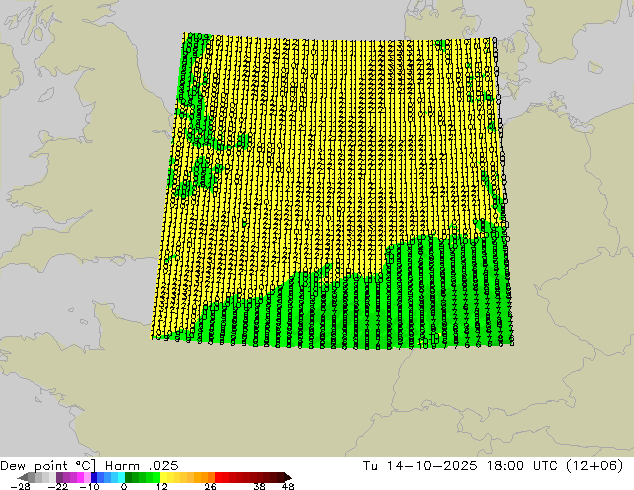Click the yellow legend swatch at 12
Image resolution: width=634 pixels, height=490 pixels.
pos(163,477)
